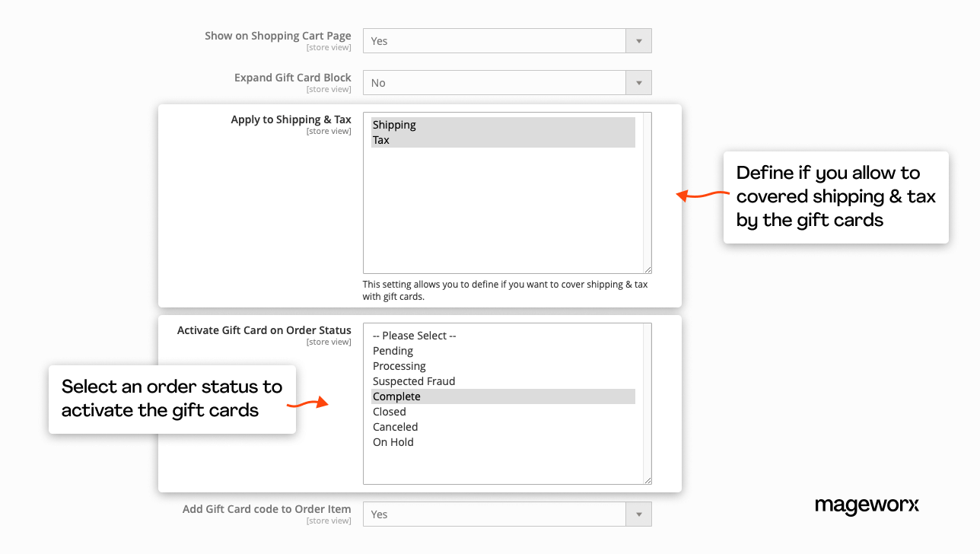
Task: Click the Shipping & Tax list resize handle
Action: tap(648, 270)
